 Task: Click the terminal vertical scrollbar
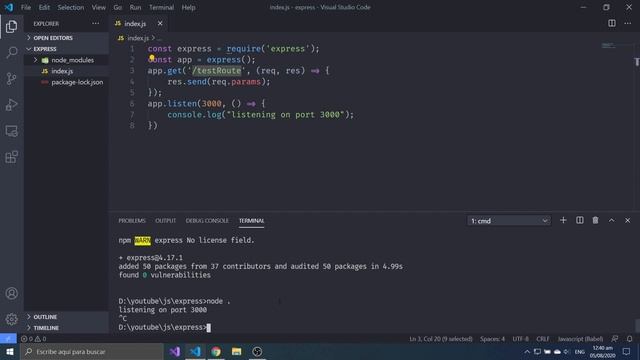pos(637,325)
